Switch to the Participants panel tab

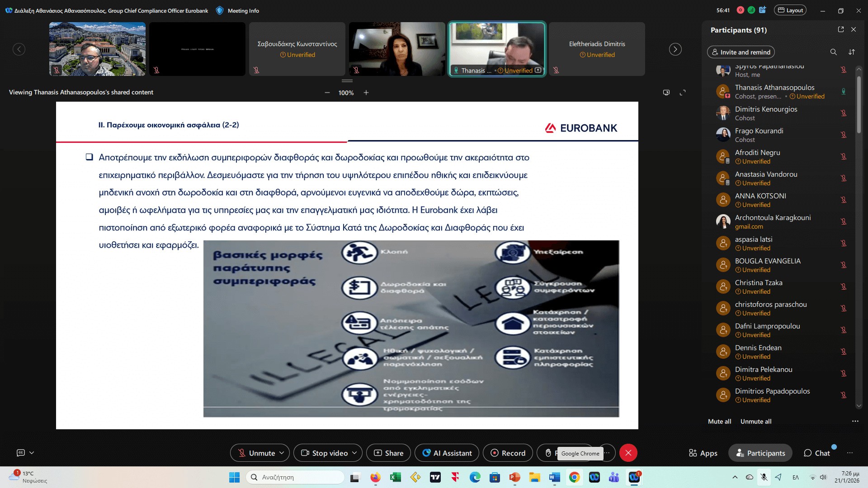tap(760, 453)
